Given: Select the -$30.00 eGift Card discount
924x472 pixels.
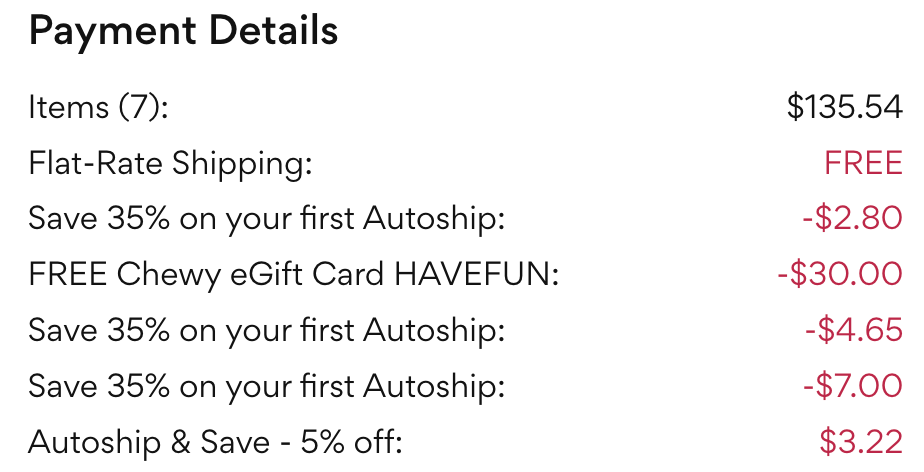Looking at the screenshot, I should [839, 274].
